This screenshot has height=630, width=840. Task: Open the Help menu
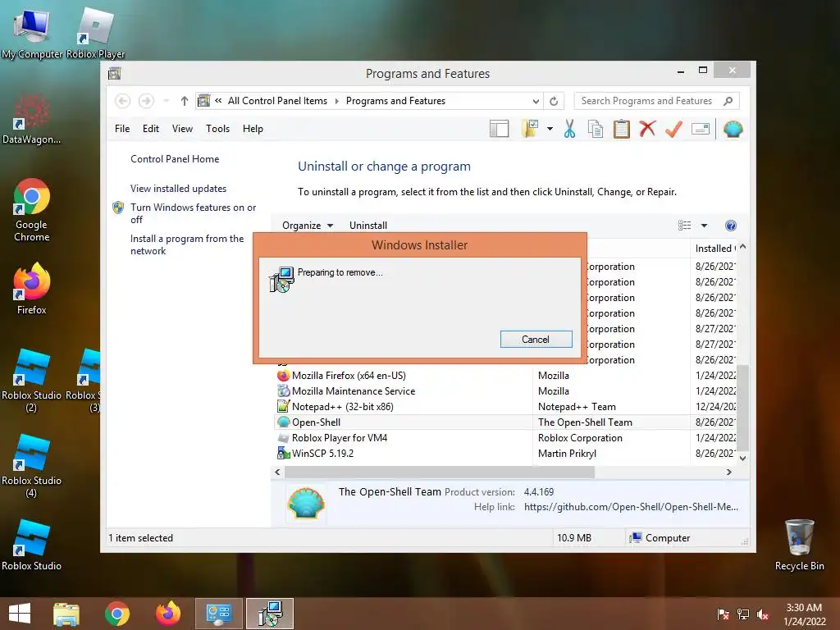[x=253, y=129]
